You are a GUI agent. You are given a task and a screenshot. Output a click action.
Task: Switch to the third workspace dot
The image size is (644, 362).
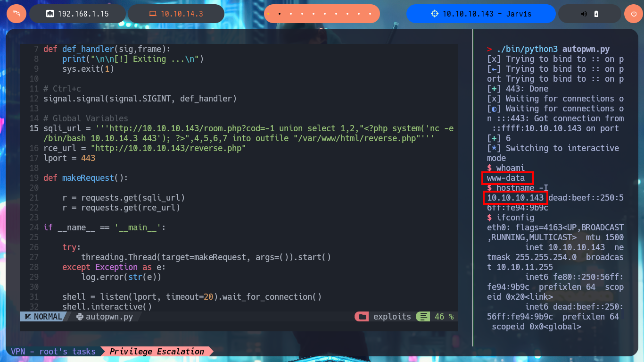(x=291, y=14)
